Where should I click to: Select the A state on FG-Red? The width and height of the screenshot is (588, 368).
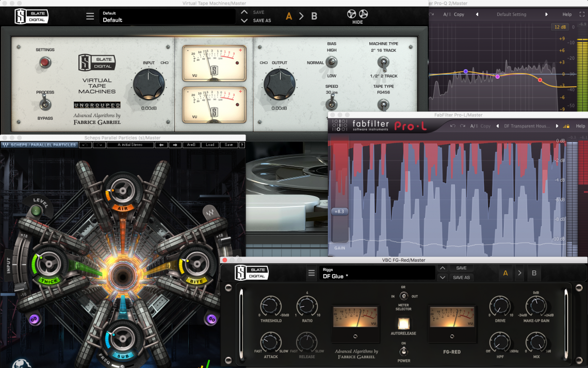pyautogui.click(x=505, y=273)
